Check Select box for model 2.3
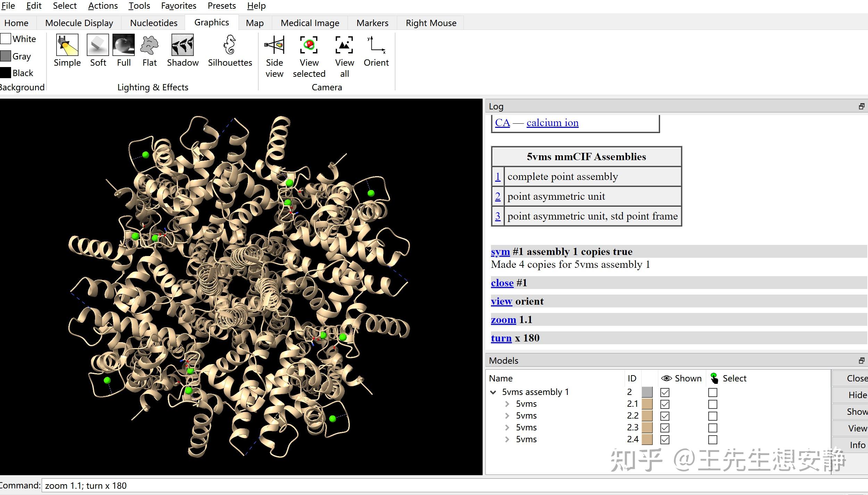The height and width of the screenshot is (495, 868). [x=712, y=428]
